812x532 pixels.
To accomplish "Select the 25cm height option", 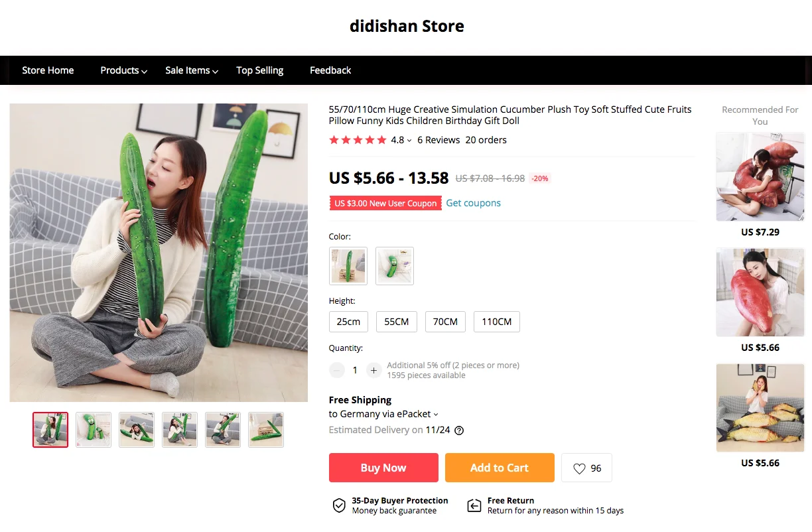I will coord(348,322).
